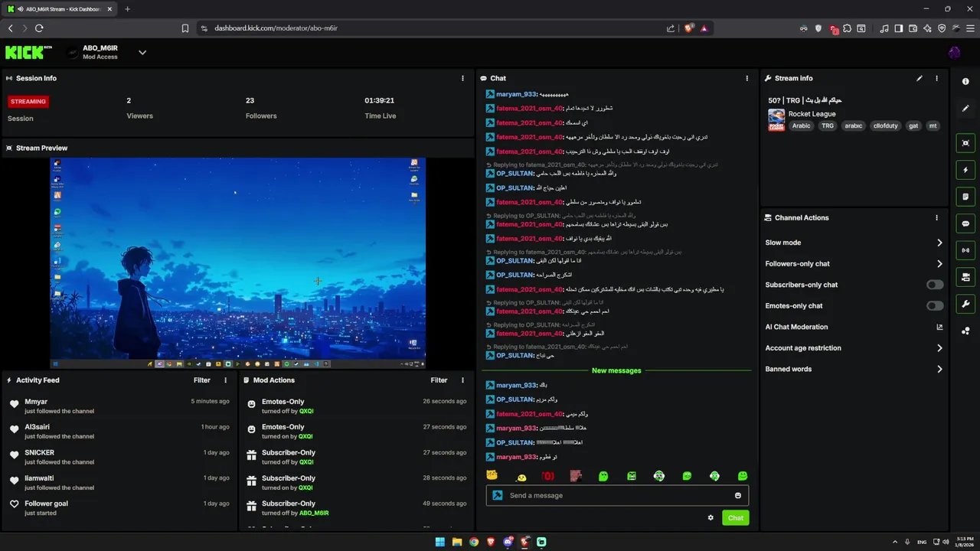Select the Follower goal activity entry
Viewport: 980px width, 551px height.
coord(119,508)
